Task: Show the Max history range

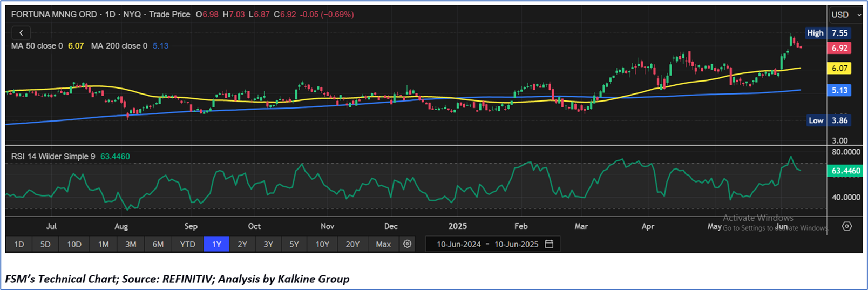Action: click(383, 244)
